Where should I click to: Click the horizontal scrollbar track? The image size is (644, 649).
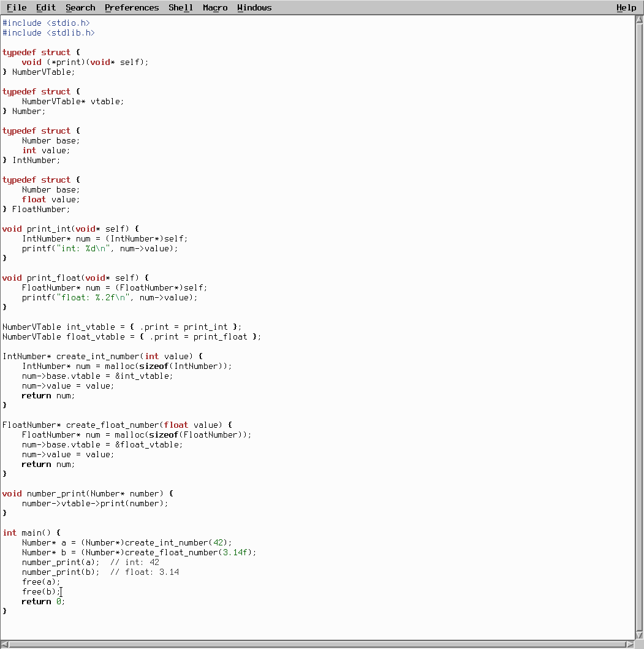pos(306,644)
